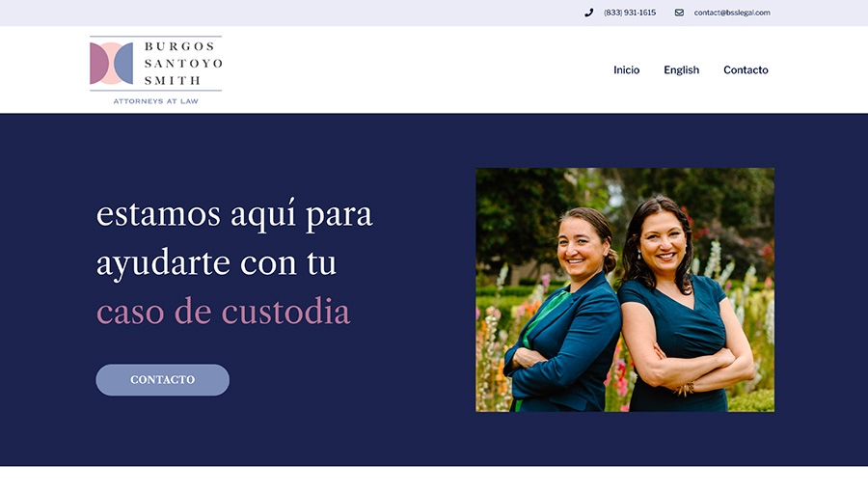Click the woman in the blazer on left

(x=564, y=310)
